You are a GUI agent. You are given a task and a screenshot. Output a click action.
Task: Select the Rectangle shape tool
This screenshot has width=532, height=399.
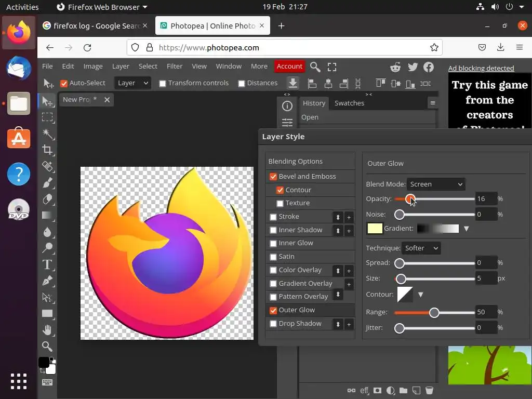tap(47, 314)
